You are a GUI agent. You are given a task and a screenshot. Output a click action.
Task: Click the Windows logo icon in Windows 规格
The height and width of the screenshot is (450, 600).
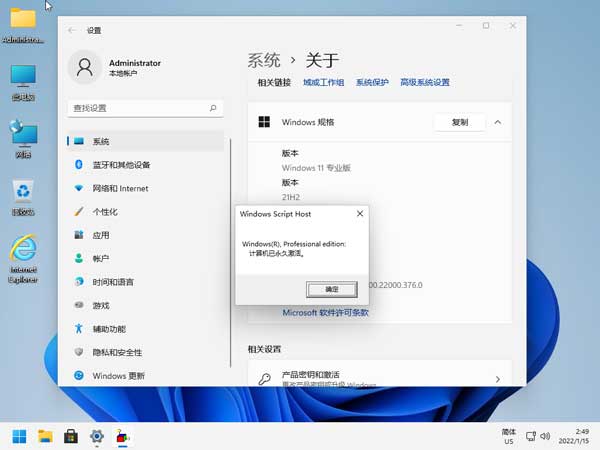coord(264,122)
